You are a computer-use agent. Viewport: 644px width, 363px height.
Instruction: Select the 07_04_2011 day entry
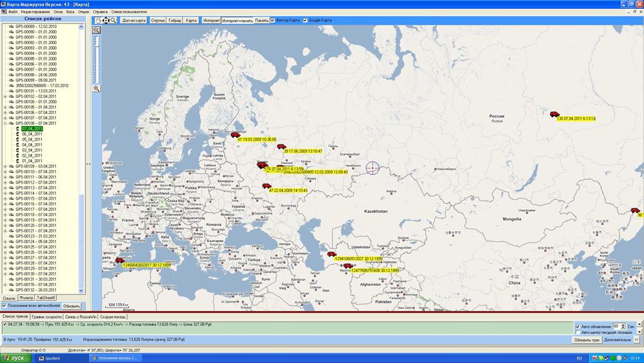(32, 129)
